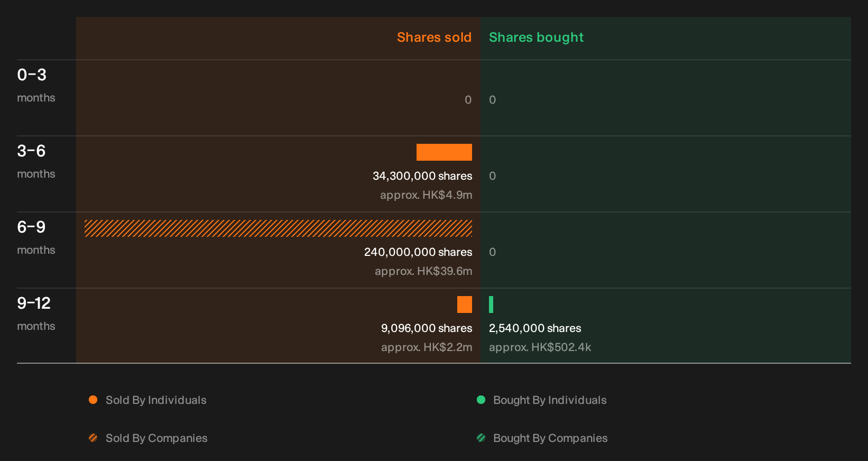The height and width of the screenshot is (461, 868).
Task: Click the 240,000,000 shares value
Action: pos(418,252)
